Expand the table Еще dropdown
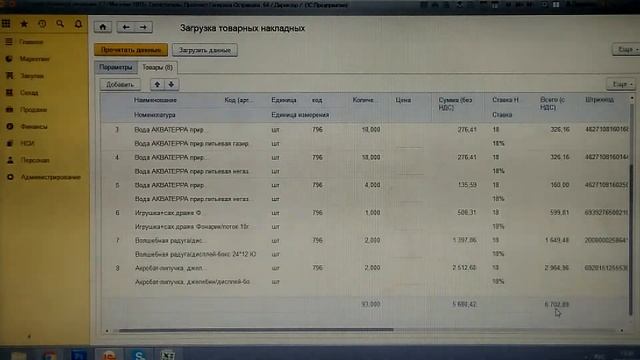The height and width of the screenshot is (360, 640). (x=621, y=84)
